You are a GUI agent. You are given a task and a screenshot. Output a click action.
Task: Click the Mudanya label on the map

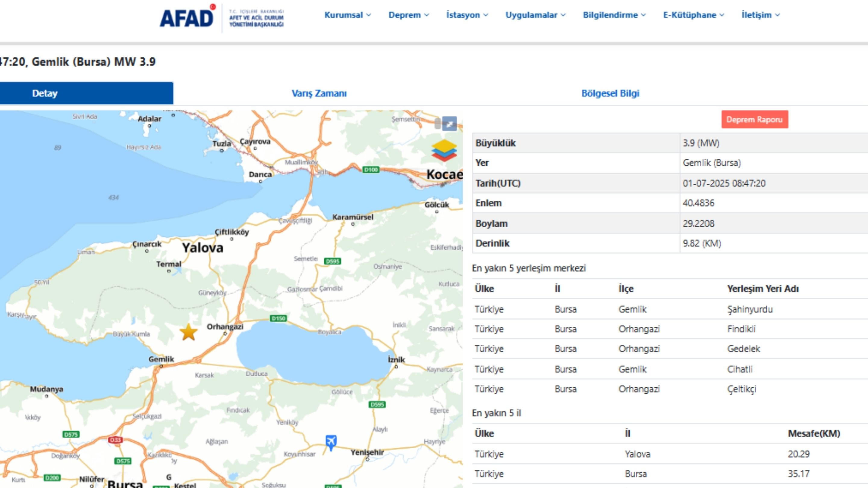coord(46,389)
